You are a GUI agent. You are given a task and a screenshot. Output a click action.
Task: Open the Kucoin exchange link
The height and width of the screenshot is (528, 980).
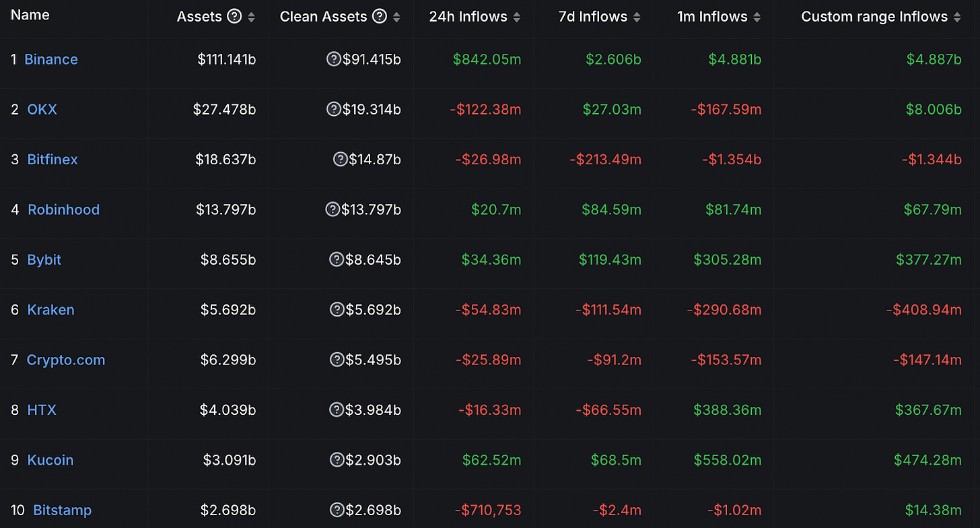(x=50, y=460)
